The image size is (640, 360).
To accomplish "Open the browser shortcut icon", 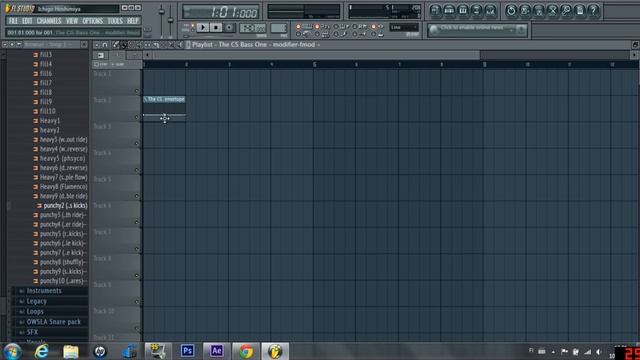I will 476,10.
